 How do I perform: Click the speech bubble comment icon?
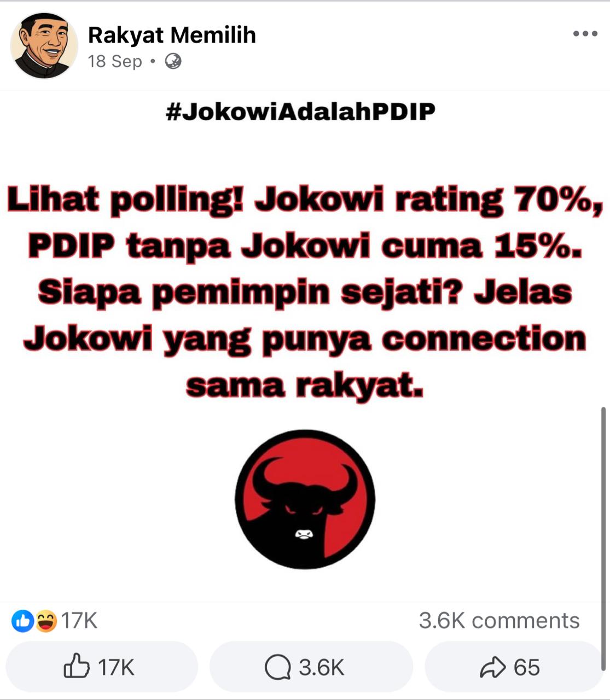click(277, 667)
